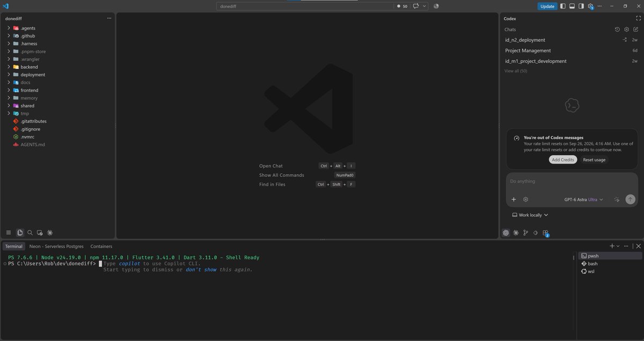Toggle secondary side bar layout icon
The height and width of the screenshot is (341, 644).
click(581, 6)
